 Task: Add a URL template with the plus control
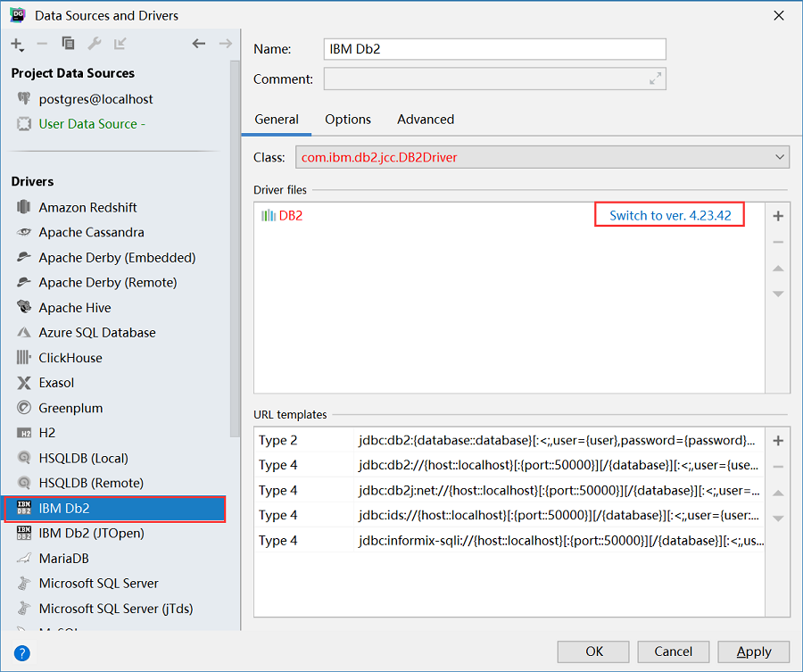[777, 440]
